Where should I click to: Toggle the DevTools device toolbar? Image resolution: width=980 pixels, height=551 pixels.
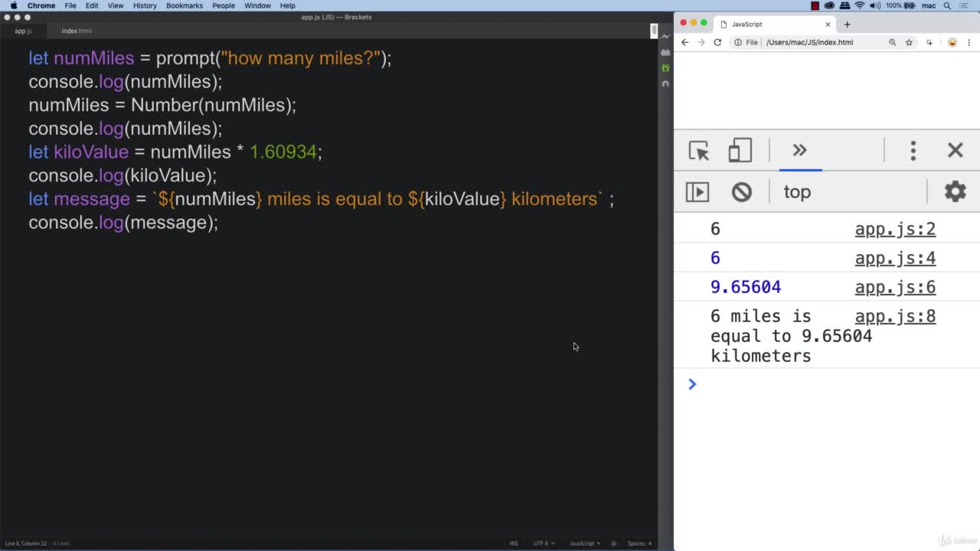pyautogui.click(x=740, y=151)
